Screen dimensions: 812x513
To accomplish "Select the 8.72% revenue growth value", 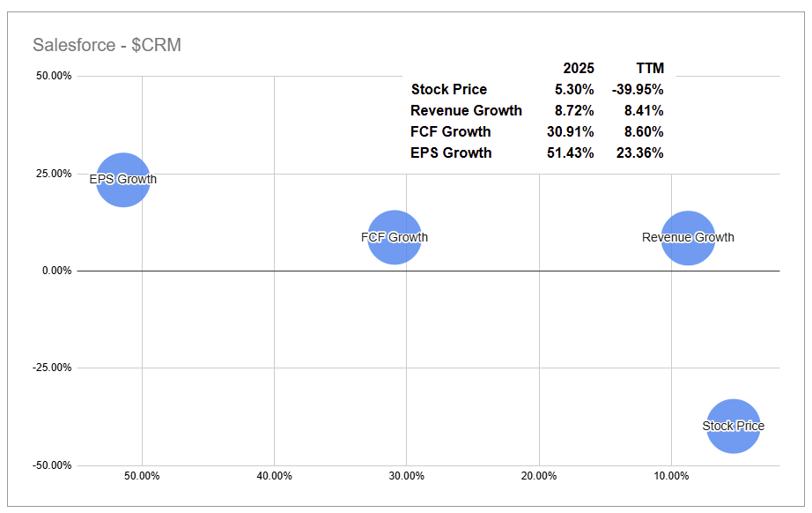I will coord(574,111).
